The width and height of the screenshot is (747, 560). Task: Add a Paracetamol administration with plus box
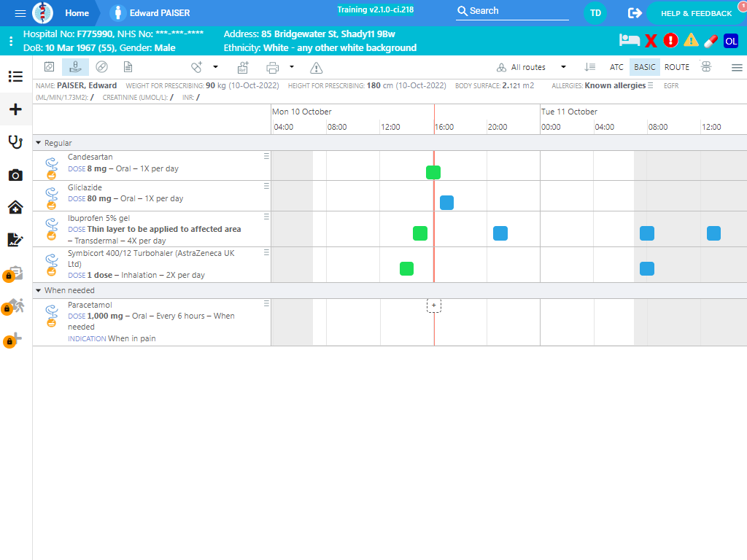pos(433,306)
